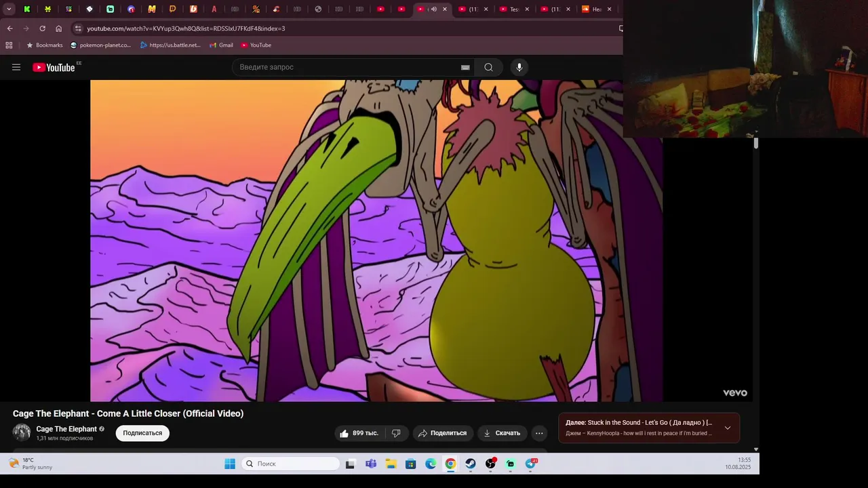Expand the 'Далее' up-next queue panel

728,428
